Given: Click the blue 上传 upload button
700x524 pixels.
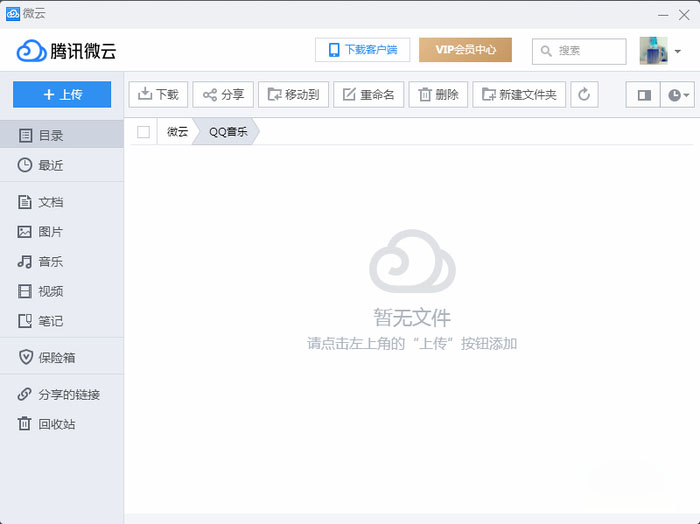Looking at the screenshot, I should [62, 94].
